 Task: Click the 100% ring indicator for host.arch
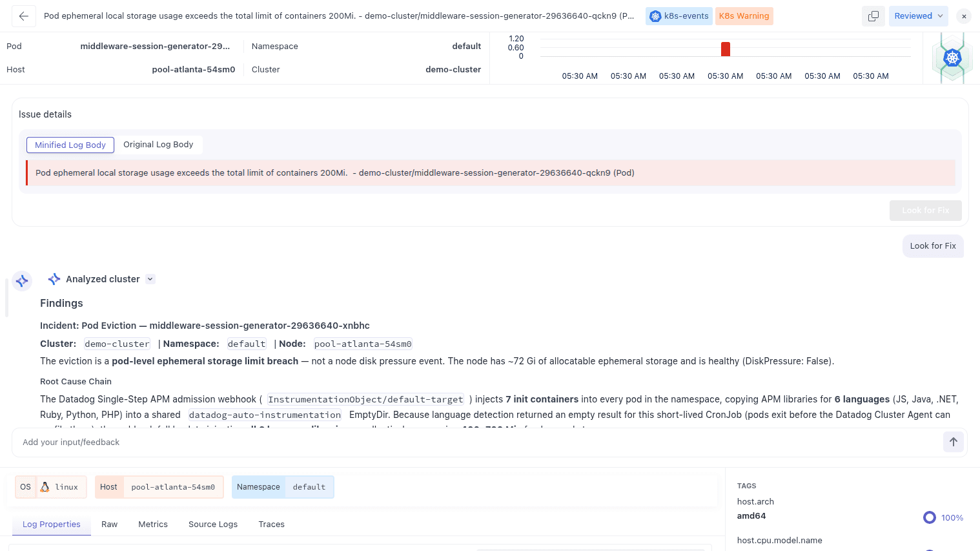point(930,517)
